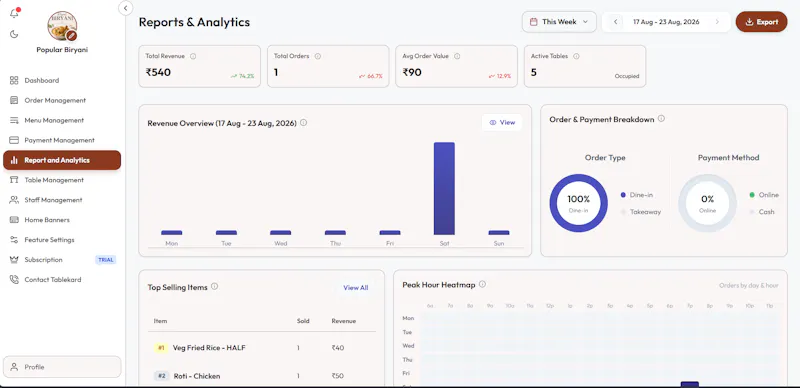Click the highlighted heatmap cell
The width and height of the screenshot is (800, 388).
[x=690, y=384]
